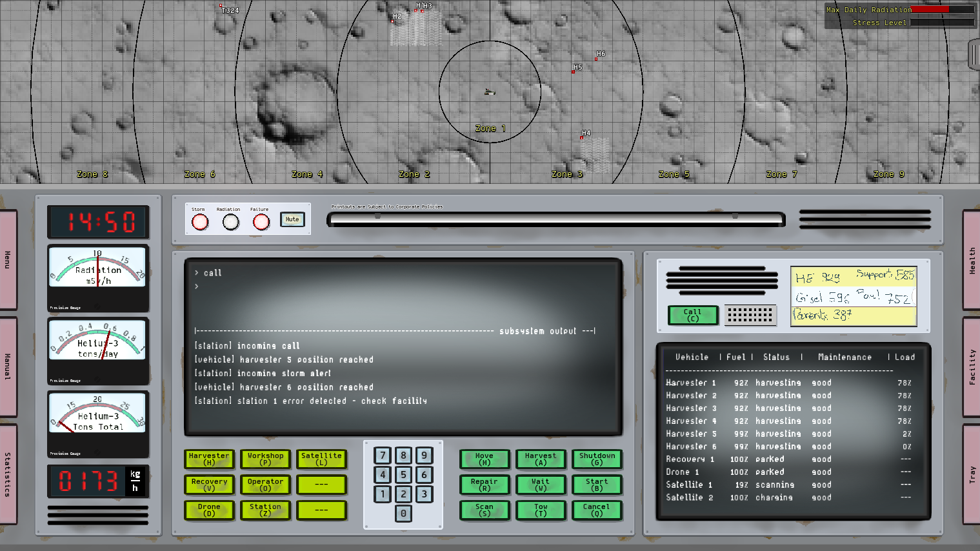Select the Harvester (H) button
980x551 pixels.
(209, 459)
